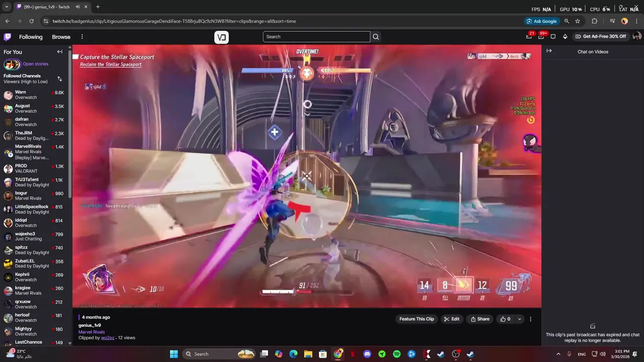Screen dimensions: 644x362
Task: Open the Windows Start menu
Action: tap(174, 354)
